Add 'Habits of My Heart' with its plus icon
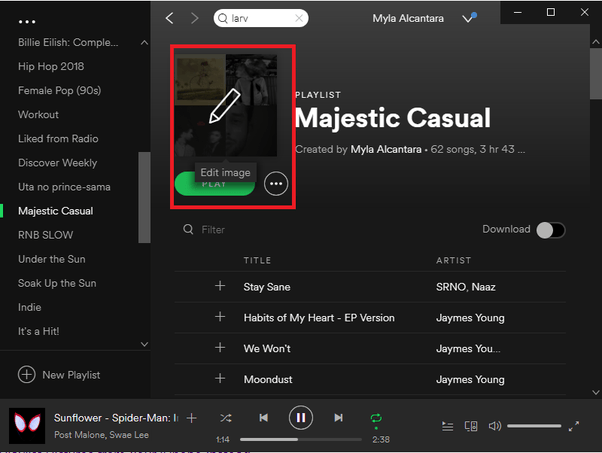602x453 pixels. coord(220,317)
